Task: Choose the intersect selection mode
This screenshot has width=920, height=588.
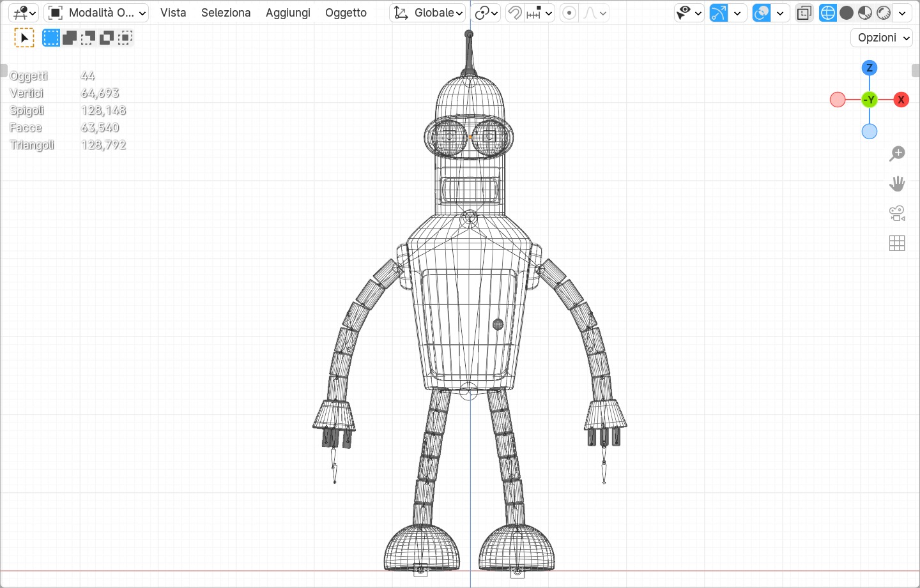Action: point(125,38)
